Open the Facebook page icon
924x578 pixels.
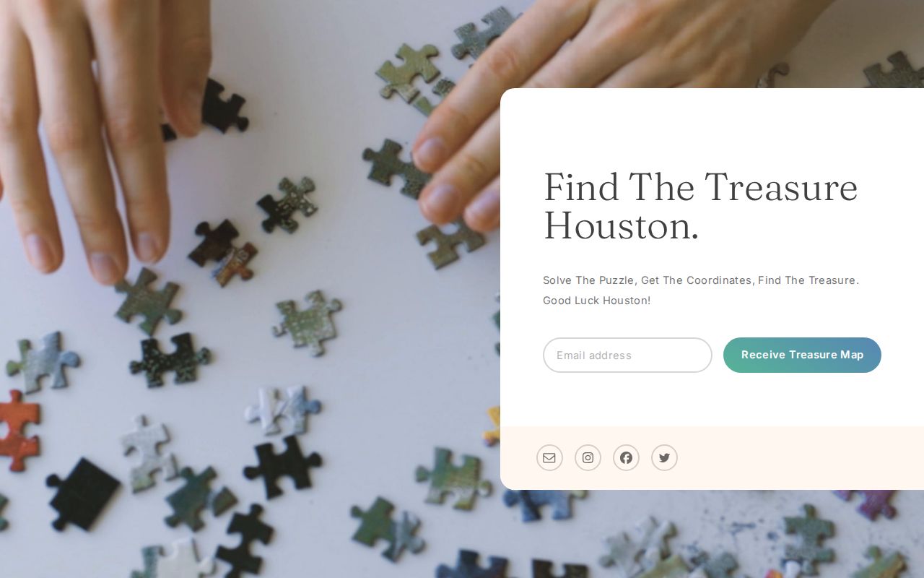pos(626,457)
